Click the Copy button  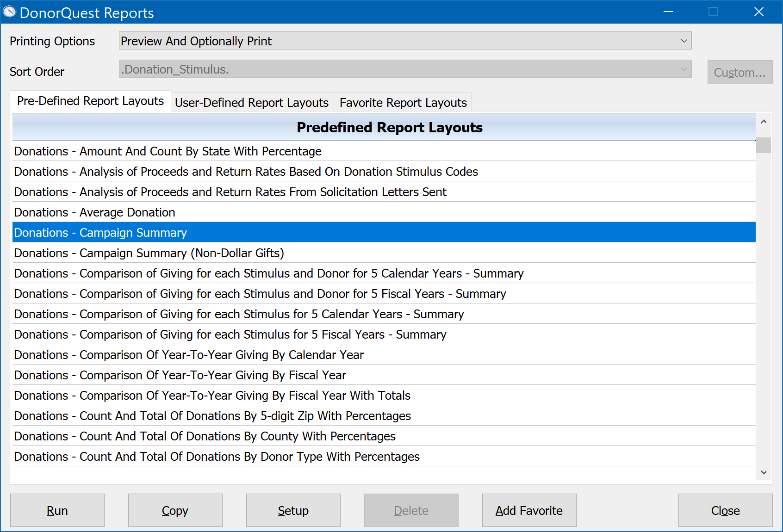tap(175, 510)
